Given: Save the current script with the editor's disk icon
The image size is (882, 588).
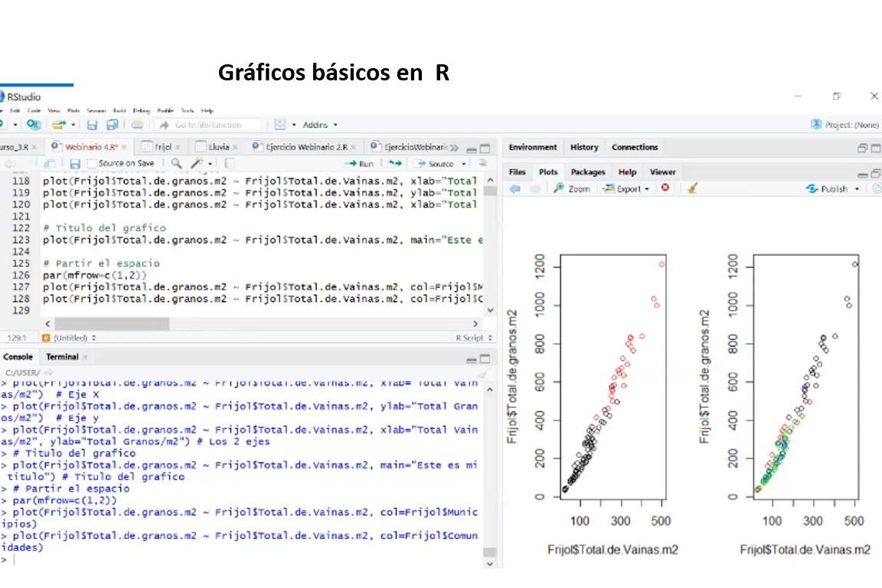Looking at the screenshot, I should pyautogui.click(x=75, y=164).
